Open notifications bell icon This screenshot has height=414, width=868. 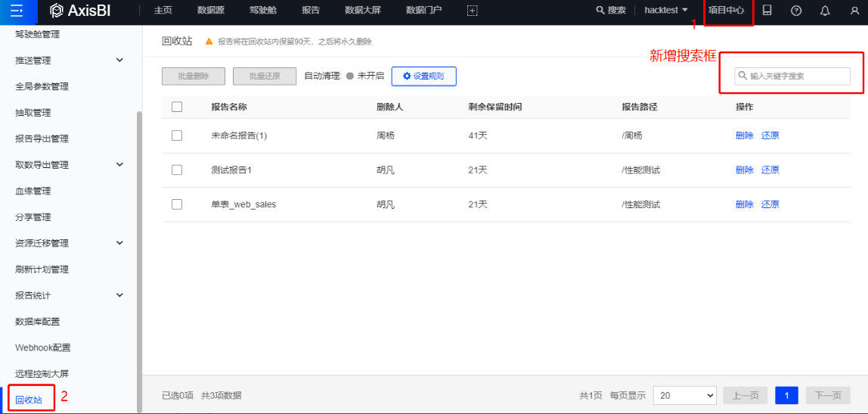(825, 11)
